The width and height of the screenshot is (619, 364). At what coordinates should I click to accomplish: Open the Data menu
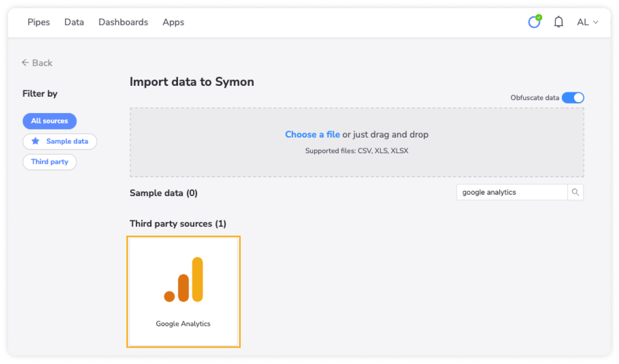(74, 22)
